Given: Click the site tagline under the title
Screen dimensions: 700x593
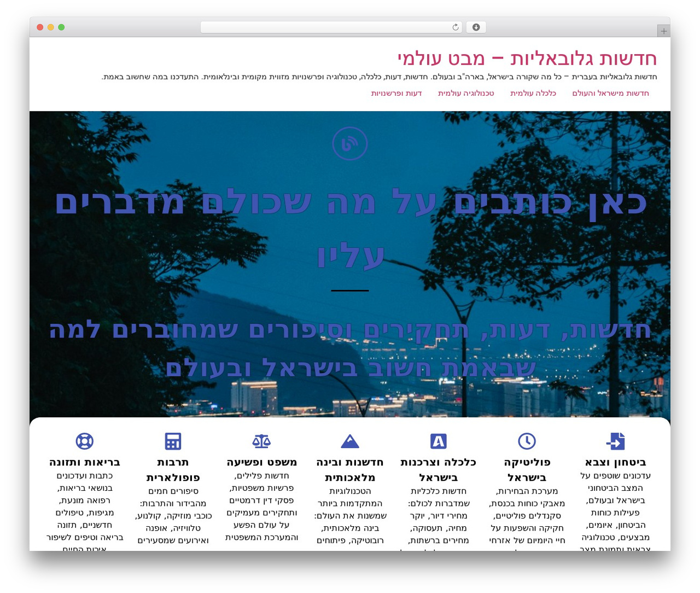Looking at the screenshot, I should pos(379,77).
